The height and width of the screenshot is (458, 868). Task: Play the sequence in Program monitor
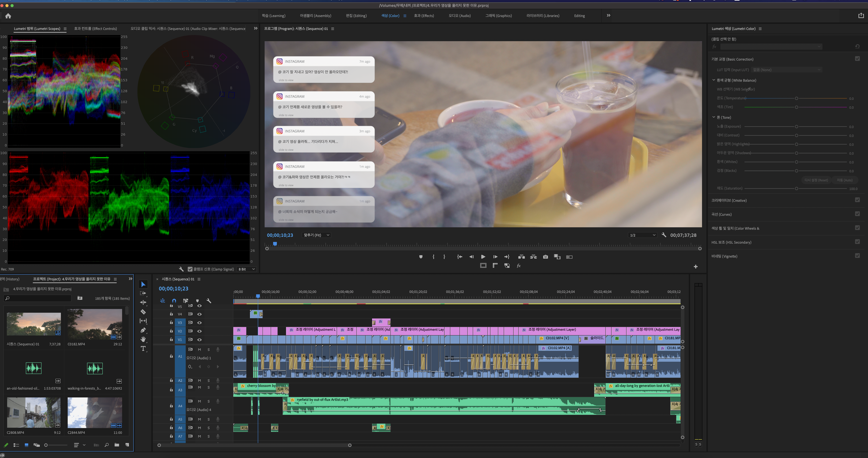click(483, 257)
